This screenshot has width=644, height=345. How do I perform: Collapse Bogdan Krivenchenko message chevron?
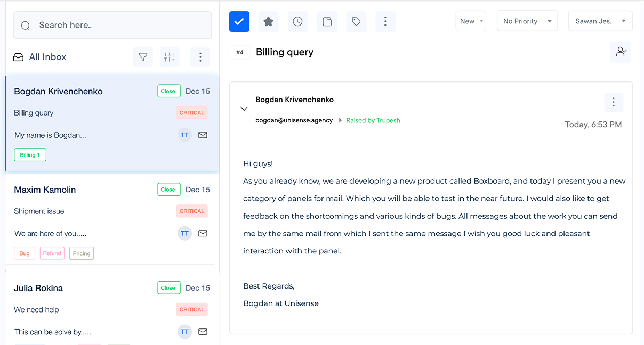tap(244, 109)
